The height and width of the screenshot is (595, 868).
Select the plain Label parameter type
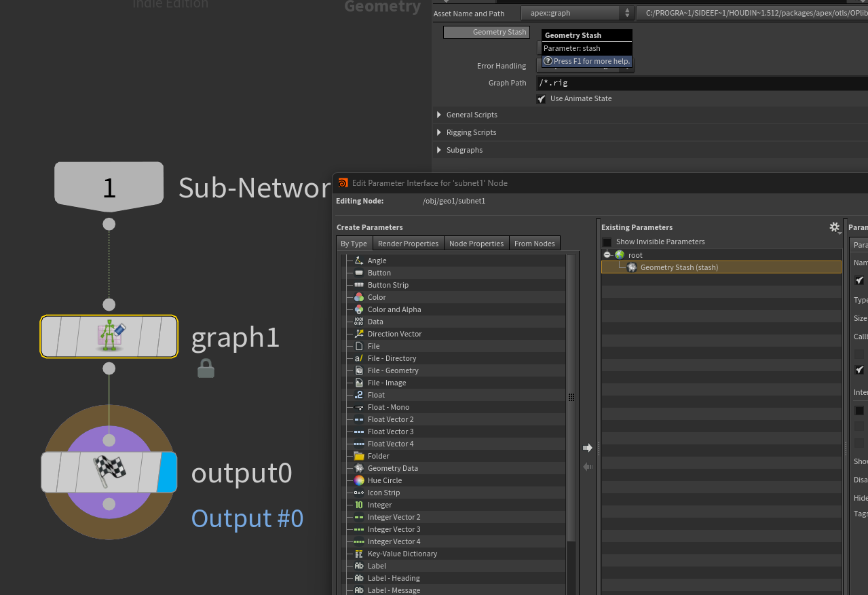point(377,566)
